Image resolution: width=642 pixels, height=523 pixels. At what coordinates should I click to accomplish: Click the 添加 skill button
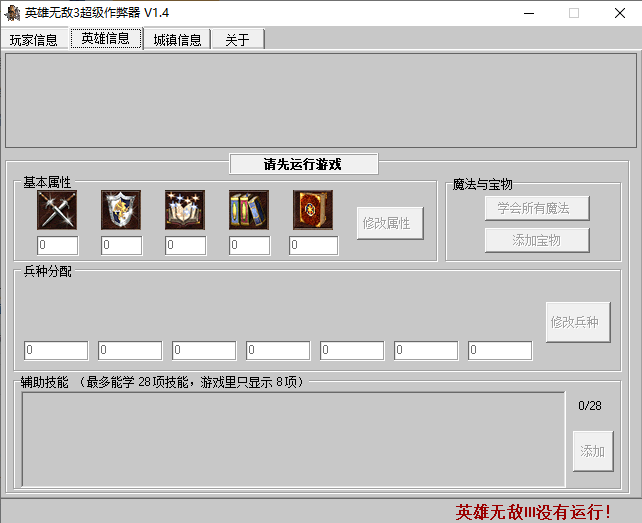[593, 451]
